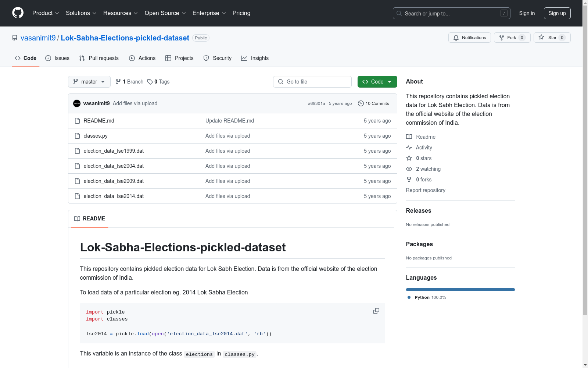The width and height of the screenshot is (588, 368).
Task: Open the Pull requests tab
Action: 99,58
